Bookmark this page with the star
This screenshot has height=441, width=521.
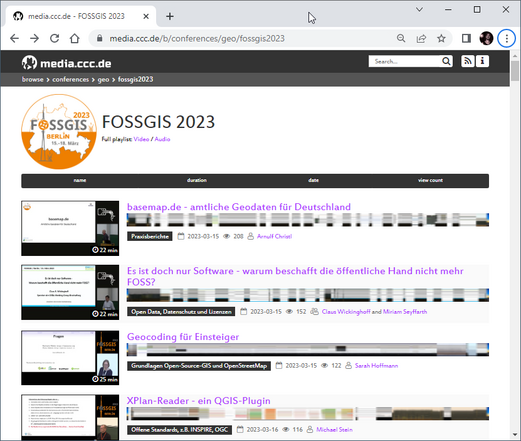click(441, 38)
